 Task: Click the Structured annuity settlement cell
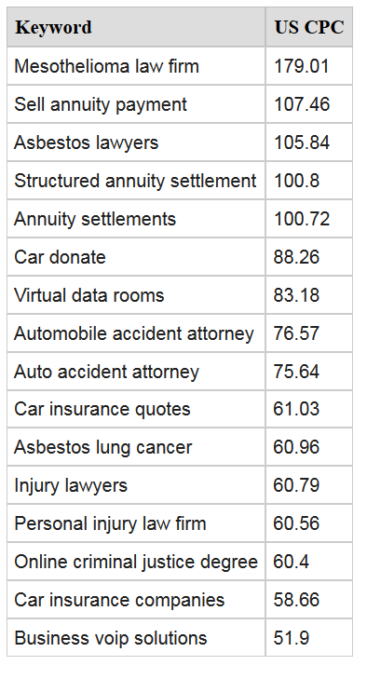pyautogui.click(x=136, y=181)
